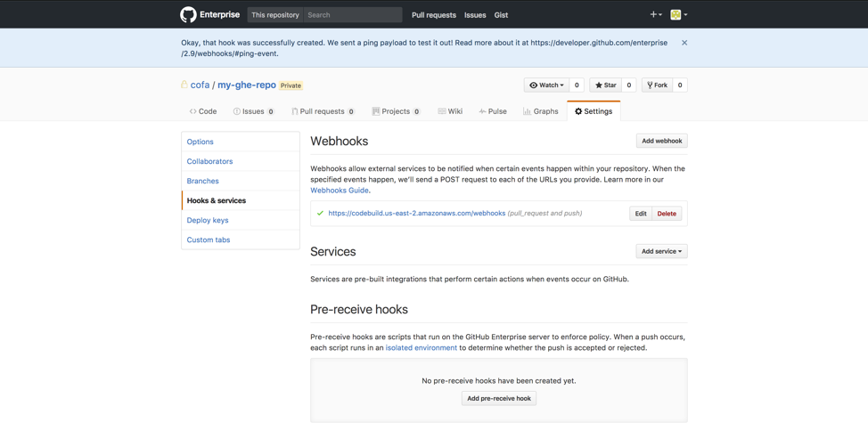Expand the Watch dropdown

pyautogui.click(x=546, y=85)
